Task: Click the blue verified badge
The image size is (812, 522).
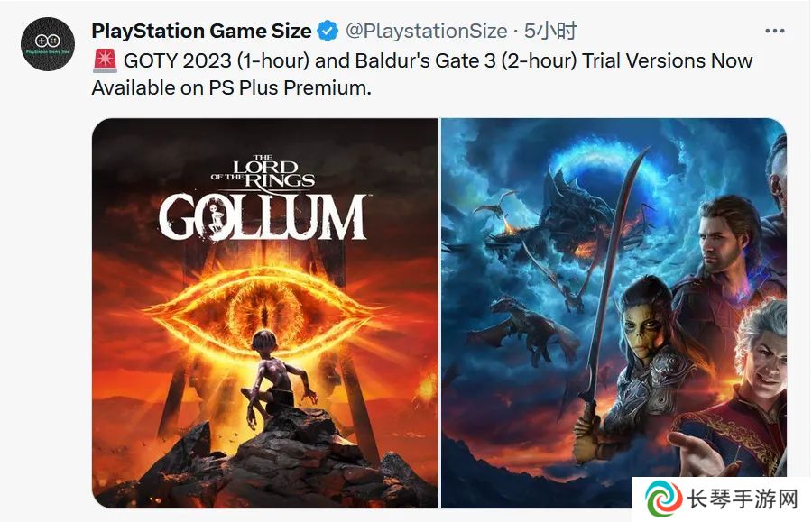Action: tap(328, 31)
